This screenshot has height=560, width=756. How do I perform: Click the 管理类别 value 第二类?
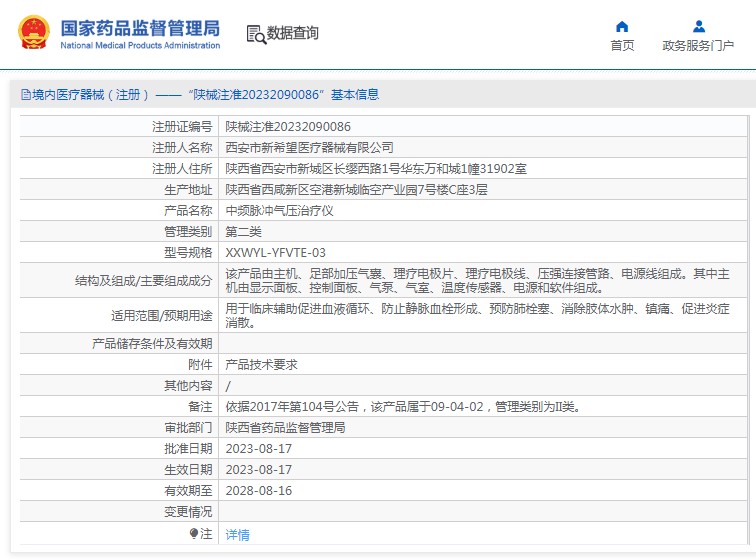pos(243,232)
